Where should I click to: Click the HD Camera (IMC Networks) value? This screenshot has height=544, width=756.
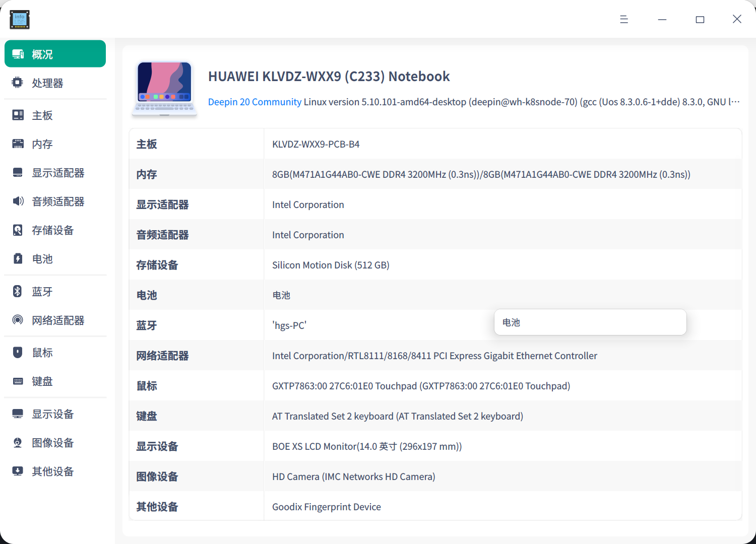(354, 477)
